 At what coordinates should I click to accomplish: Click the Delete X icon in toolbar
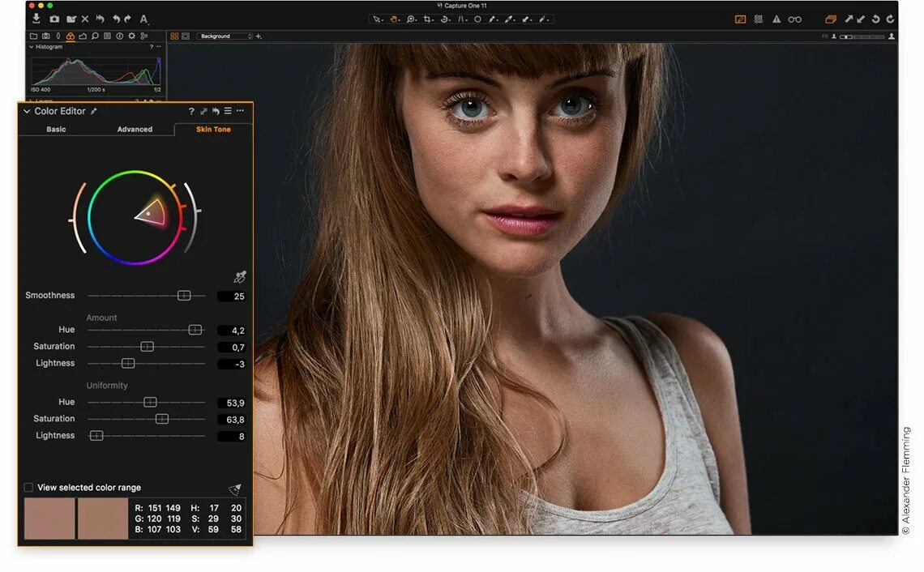85,19
